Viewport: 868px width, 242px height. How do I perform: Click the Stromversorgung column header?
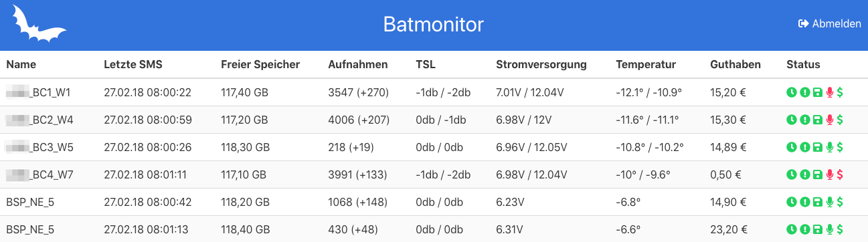[x=541, y=64]
